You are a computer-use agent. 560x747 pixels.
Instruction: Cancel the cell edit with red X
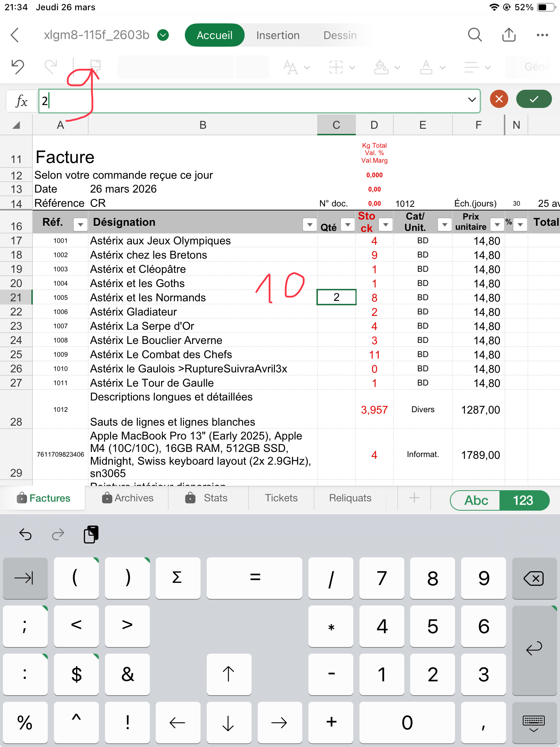(x=499, y=99)
